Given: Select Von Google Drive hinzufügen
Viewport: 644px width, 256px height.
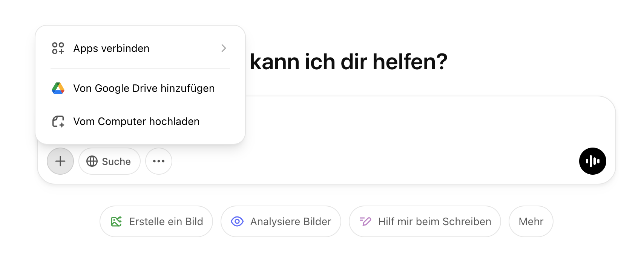Looking at the screenshot, I should pyautogui.click(x=144, y=88).
